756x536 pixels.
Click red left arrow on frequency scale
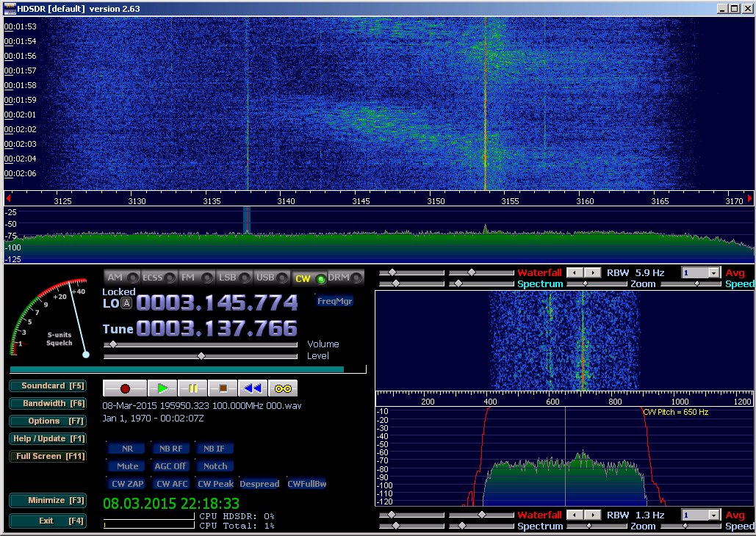8,198
